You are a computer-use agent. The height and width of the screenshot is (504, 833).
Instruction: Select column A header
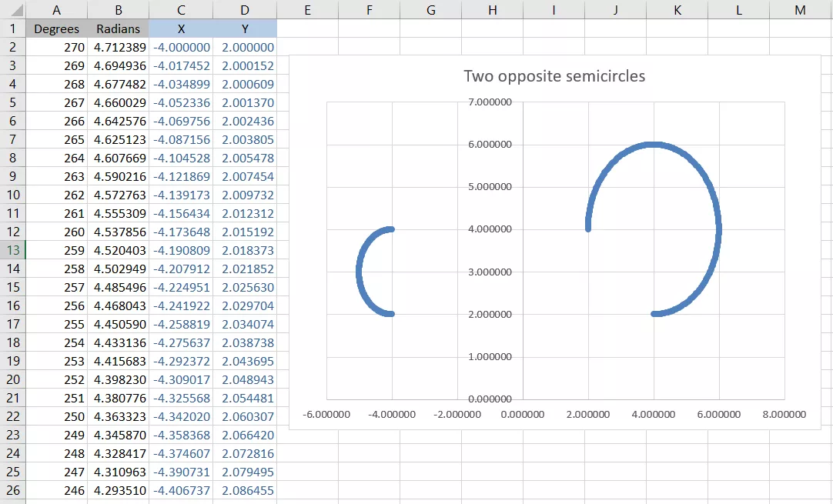click(56, 9)
